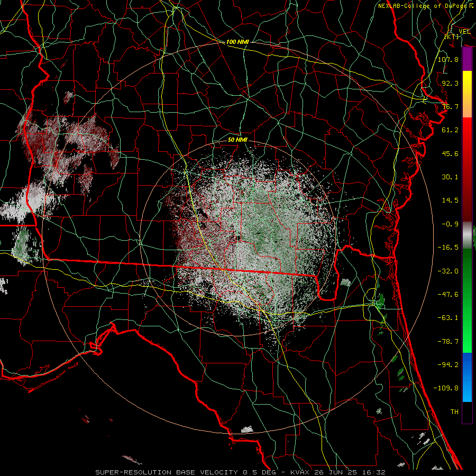The width and height of the screenshot is (476, 476).
Task: Pick the gray-white segment of the color bar
Action: 467,235
